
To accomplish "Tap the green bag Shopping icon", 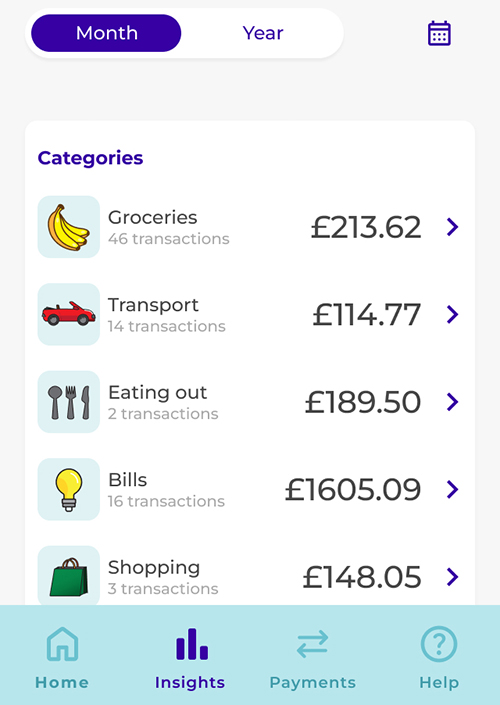I will click(x=68, y=576).
